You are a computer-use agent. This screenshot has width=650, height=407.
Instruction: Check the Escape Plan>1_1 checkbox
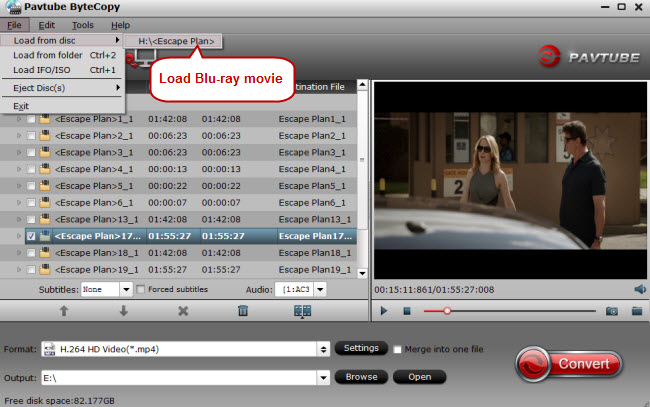click(x=31, y=119)
